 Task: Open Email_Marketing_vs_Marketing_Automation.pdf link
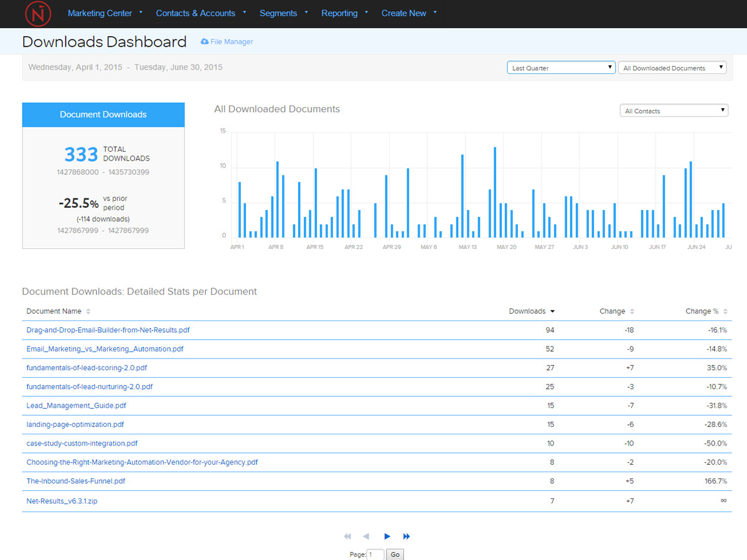pyautogui.click(x=105, y=349)
